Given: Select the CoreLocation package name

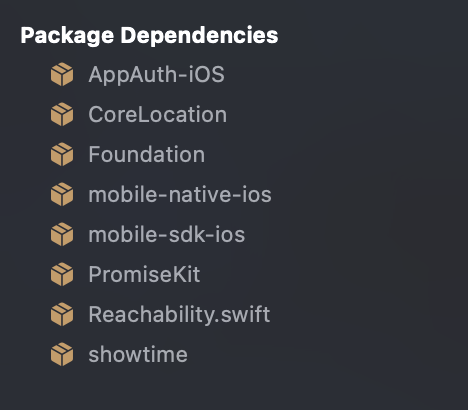Looking at the screenshot, I should 158,115.
